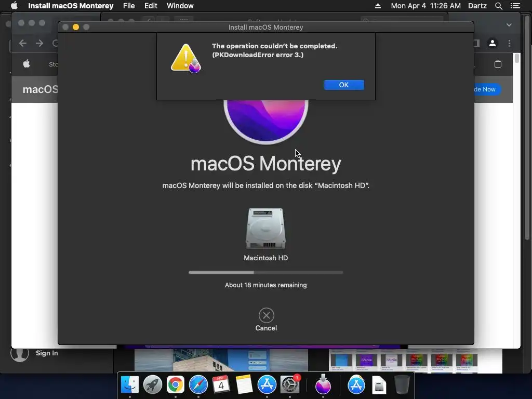
Task: Open the disk image file in Dock
Action: pyautogui.click(x=379, y=385)
